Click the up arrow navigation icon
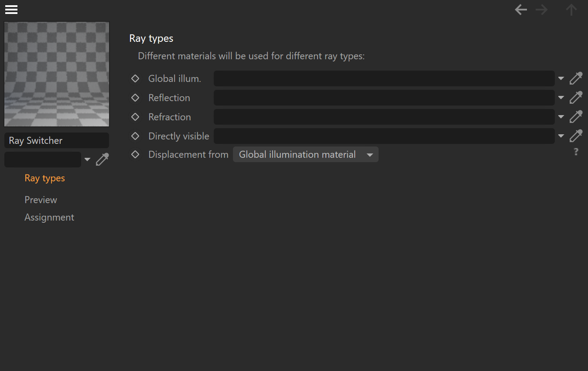This screenshot has height=371, width=588. pos(571,10)
